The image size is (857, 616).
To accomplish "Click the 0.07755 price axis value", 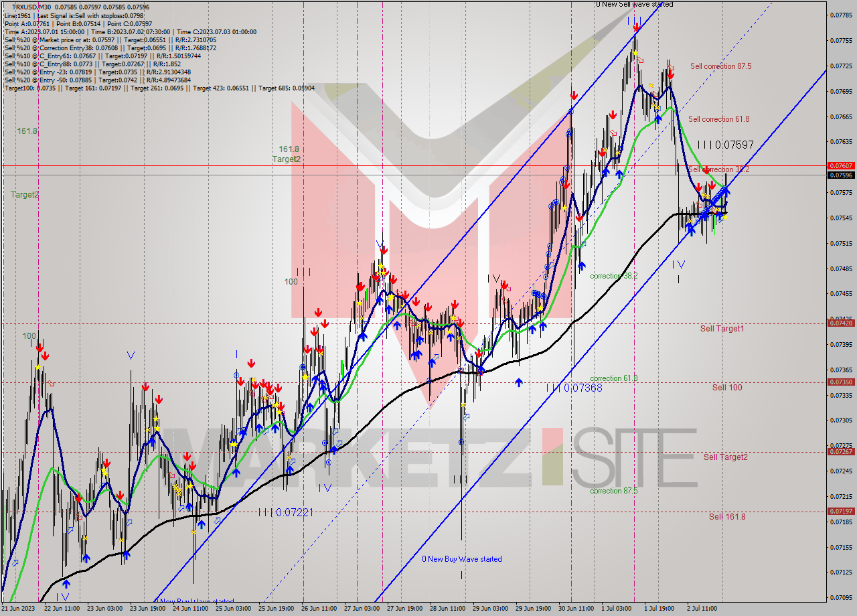I will 842,40.
